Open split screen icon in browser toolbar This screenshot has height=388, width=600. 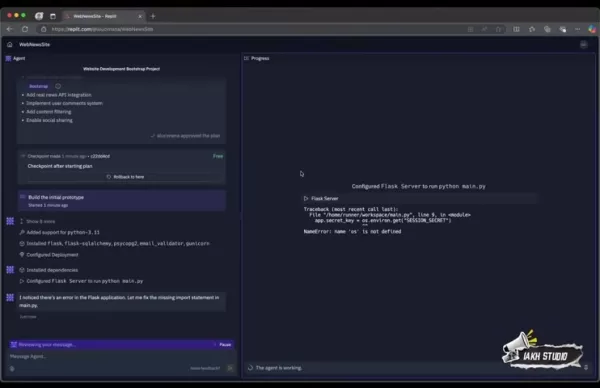tap(516, 29)
